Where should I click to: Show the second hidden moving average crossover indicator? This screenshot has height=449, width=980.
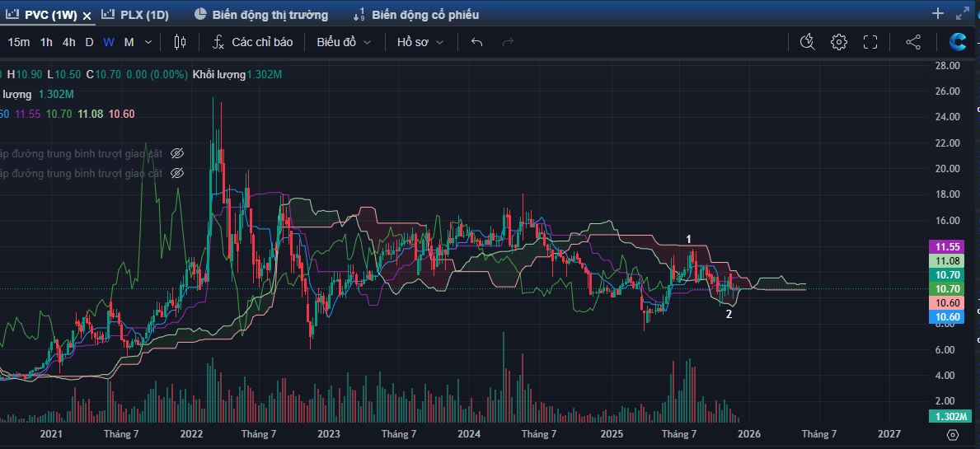(x=176, y=173)
